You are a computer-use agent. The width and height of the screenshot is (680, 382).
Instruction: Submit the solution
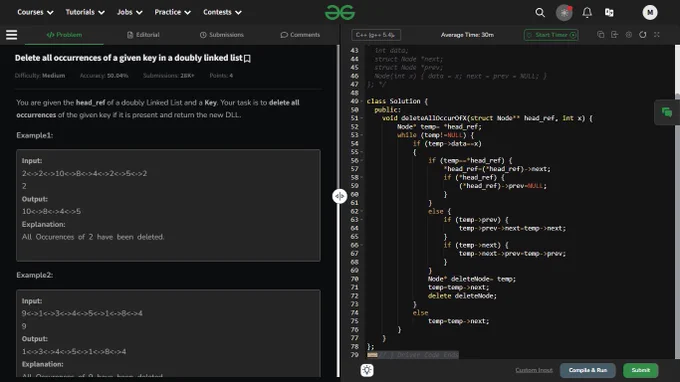pyautogui.click(x=641, y=370)
